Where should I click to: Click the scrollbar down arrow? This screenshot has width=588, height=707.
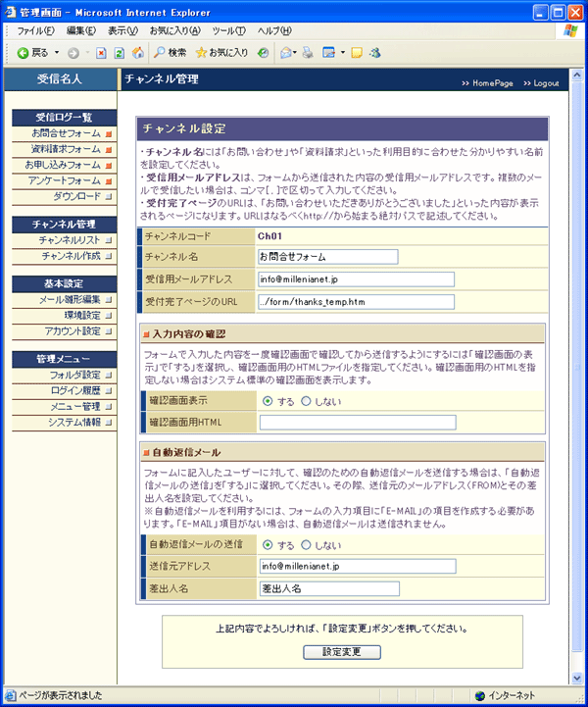577,678
